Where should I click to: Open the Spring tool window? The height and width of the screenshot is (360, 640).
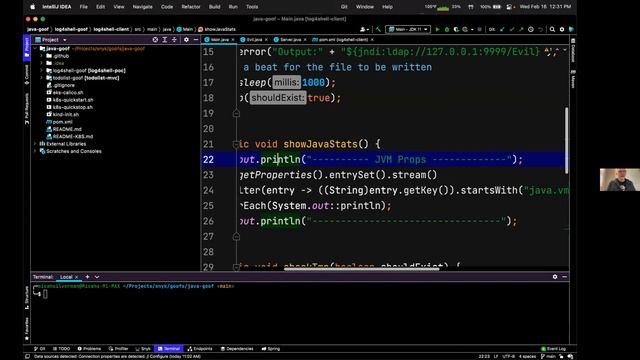tap(271, 349)
